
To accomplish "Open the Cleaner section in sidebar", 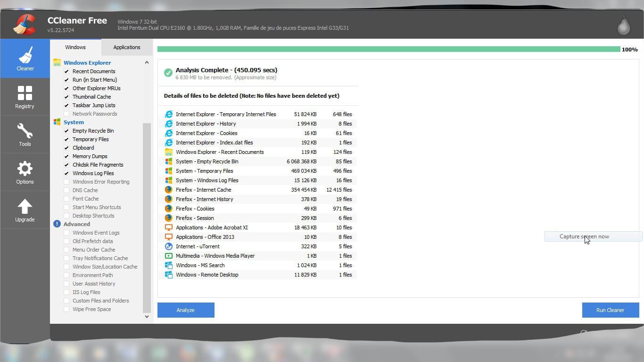I will [x=25, y=59].
